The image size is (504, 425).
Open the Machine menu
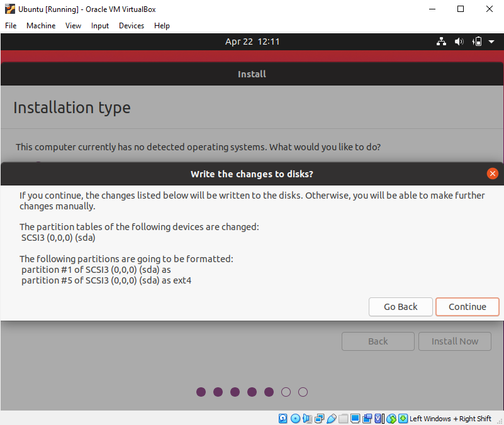pos(41,26)
